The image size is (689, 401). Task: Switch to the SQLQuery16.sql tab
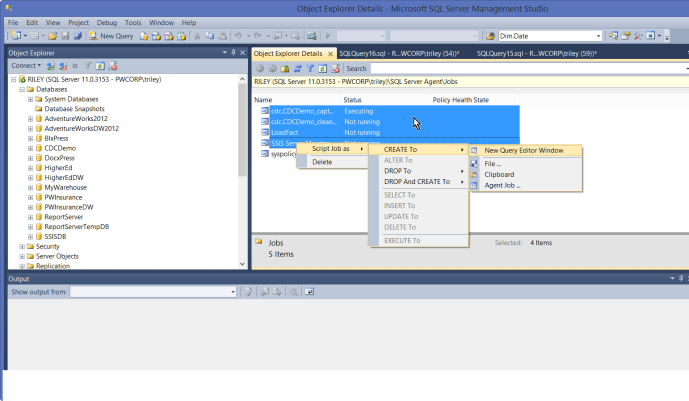(x=398, y=53)
